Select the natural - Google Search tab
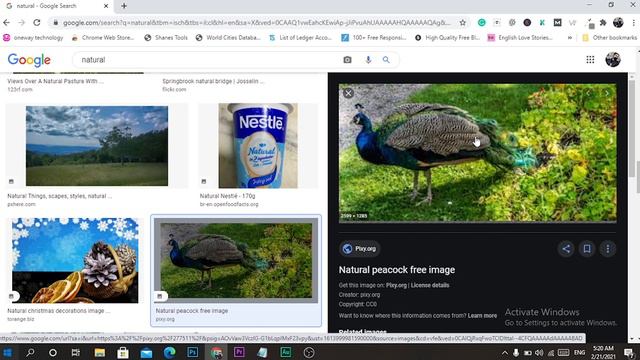640x360 pixels. pyautogui.click(x=57, y=6)
